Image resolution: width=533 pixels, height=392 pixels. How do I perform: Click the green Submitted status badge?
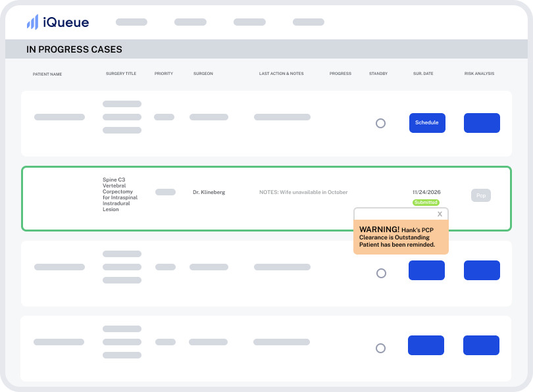(x=426, y=203)
